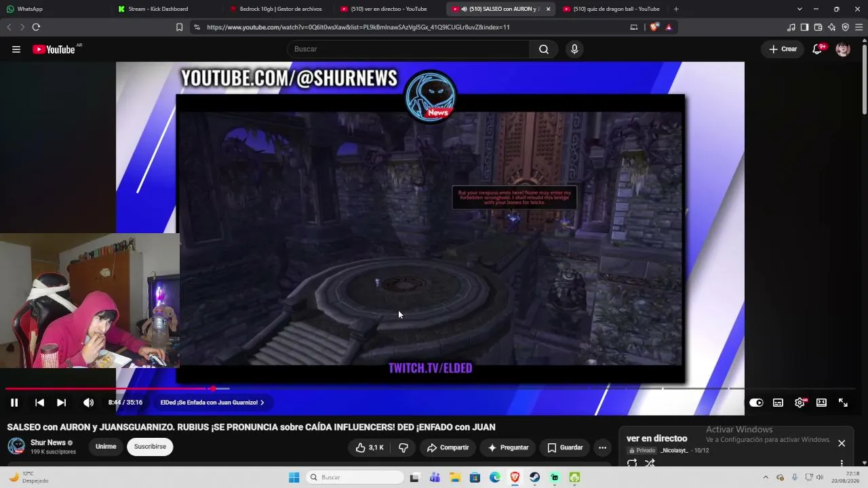
Task: Open Steam from the taskbar
Action: [x=535, y=478]
